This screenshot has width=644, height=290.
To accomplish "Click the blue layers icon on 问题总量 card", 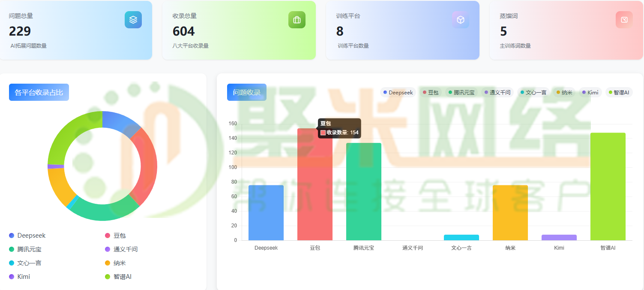I will pyautogui.click(x=133, y=20).
